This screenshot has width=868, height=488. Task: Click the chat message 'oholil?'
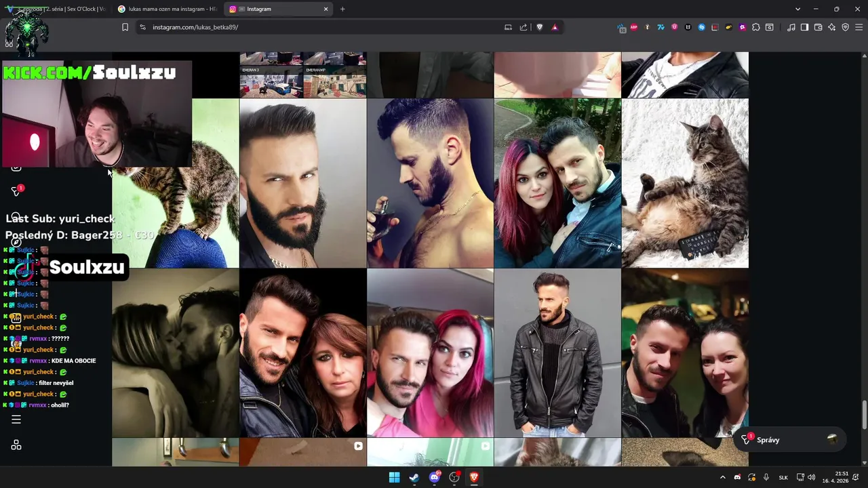[x=60, y=405]
